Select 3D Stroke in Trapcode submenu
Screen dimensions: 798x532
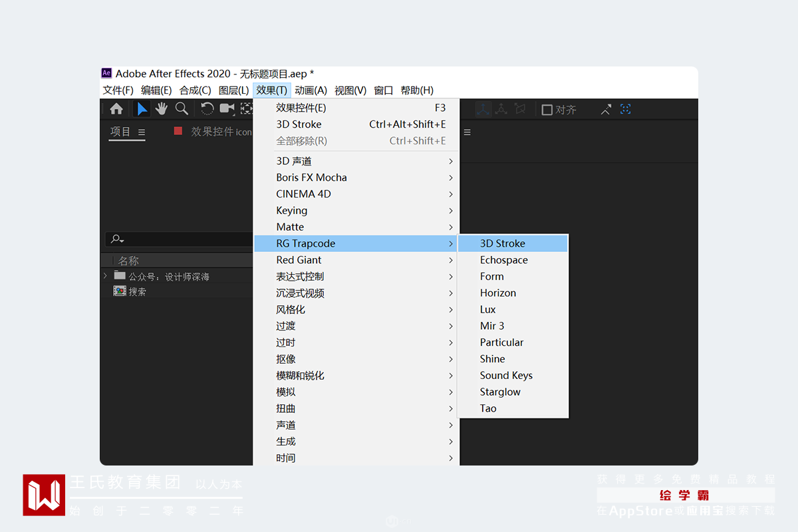[513, 243]
